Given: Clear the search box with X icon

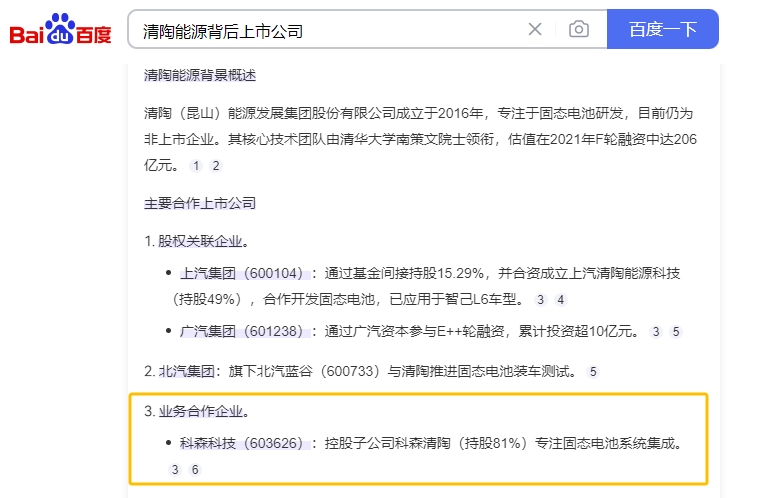Looking at the screenshot, I should coord(535,29).
